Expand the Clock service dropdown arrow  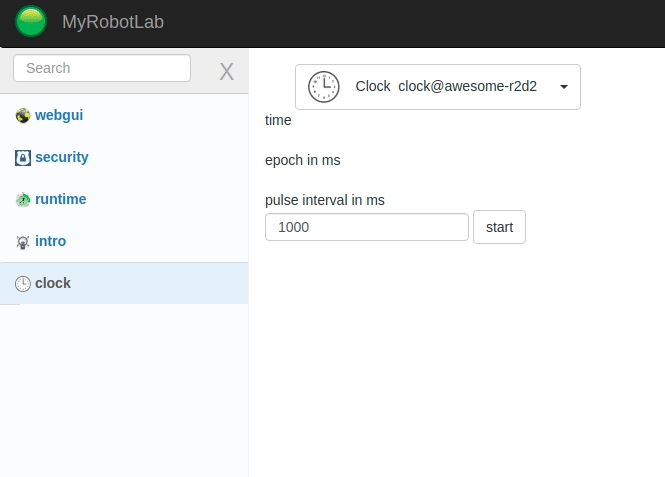[x=564, y=87]
